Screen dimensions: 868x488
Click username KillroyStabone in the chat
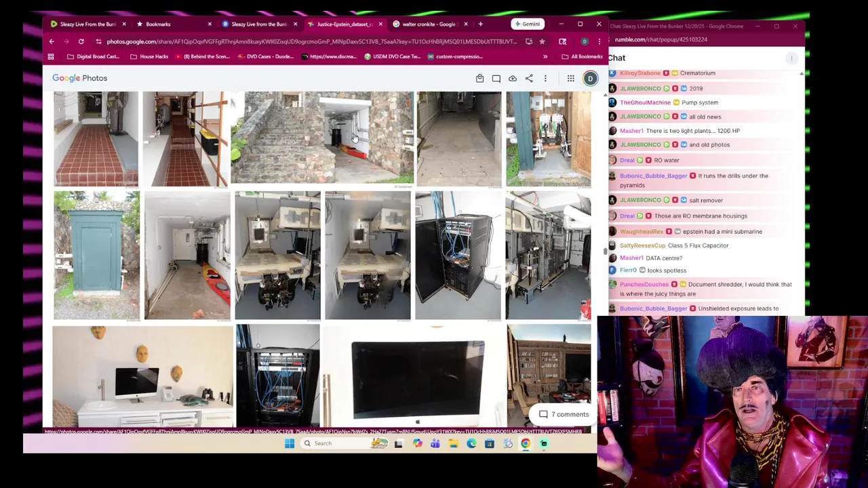click(x=639, y=73)
